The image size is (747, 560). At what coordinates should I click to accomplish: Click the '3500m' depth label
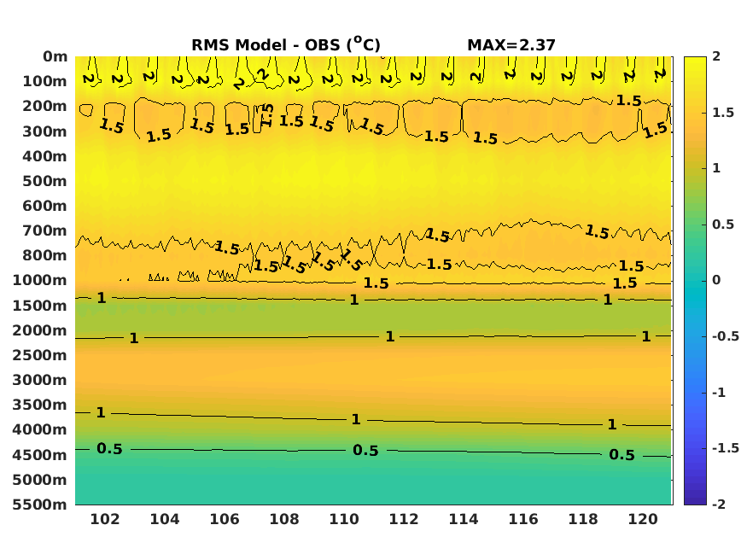[40, 405]
